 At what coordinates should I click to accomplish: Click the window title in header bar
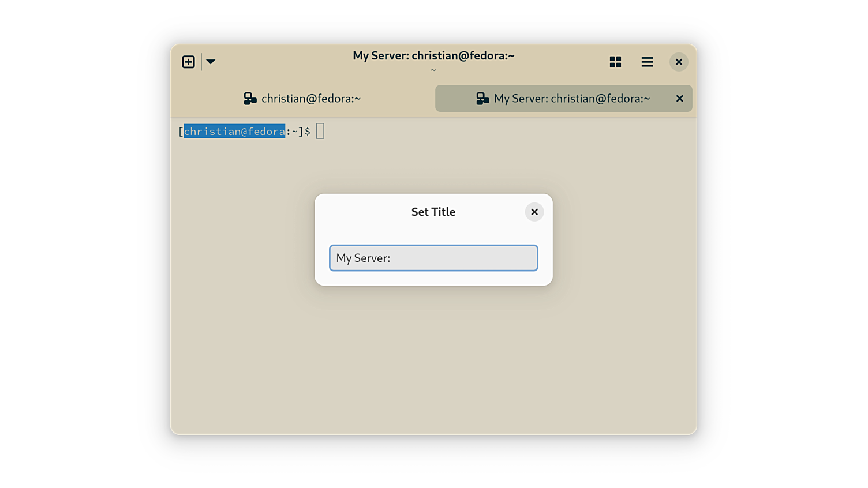tap(433, 56)
